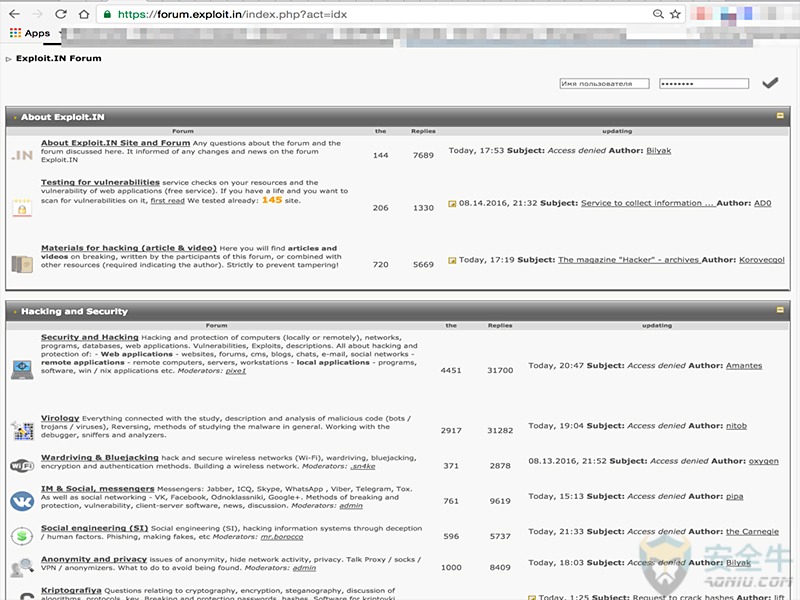
Task: Open moderator admin in IM & Social row
Action: (x=351, y=506)
